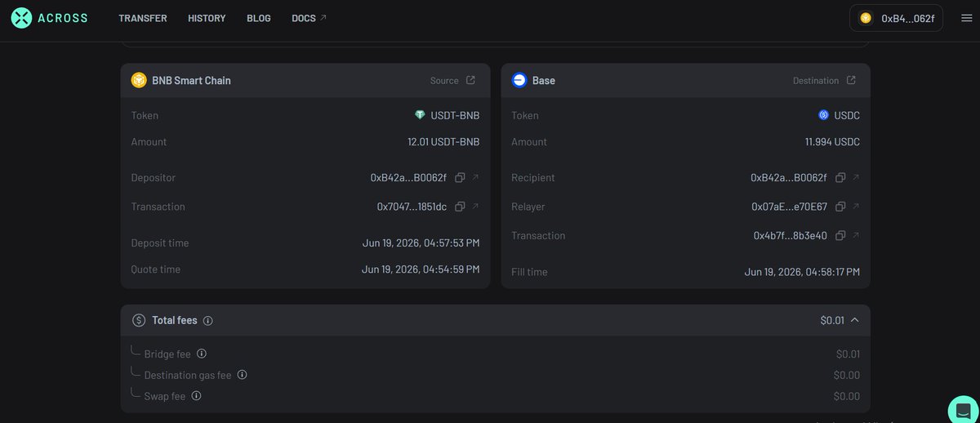Click the Deposit time value 04:57:53 PM

point(421,243)
